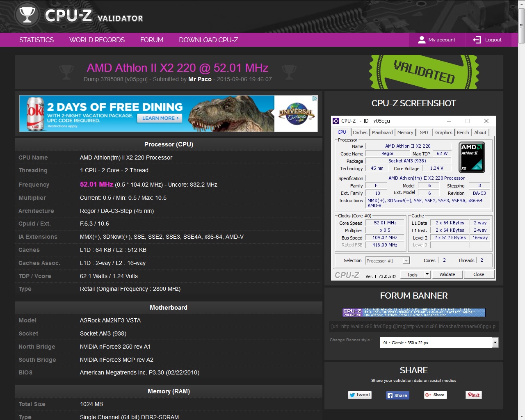Click the Core Speed 52.01 MHz field
Viewport: 525px width, 420px height.
tap(385, 223)
